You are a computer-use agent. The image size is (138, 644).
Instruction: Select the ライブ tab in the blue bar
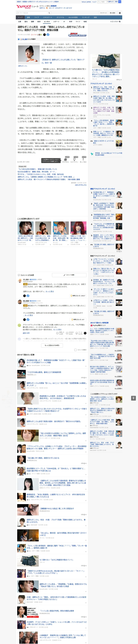click(37, 17)
